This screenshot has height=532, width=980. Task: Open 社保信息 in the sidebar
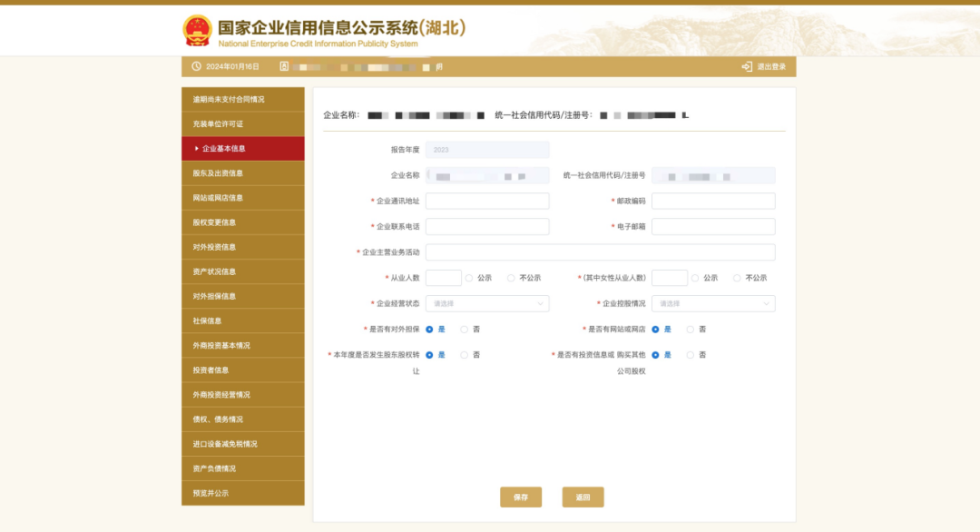pos(242,320)
